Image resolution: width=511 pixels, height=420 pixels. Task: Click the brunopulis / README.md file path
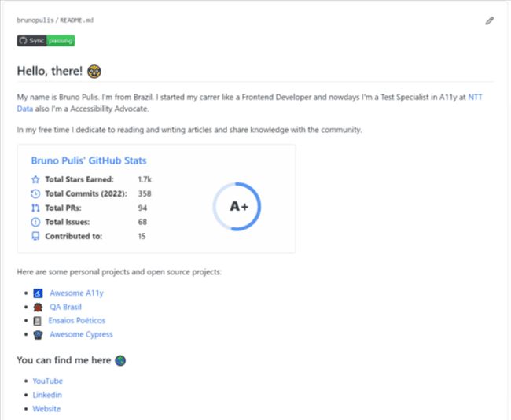[x=55, y=20]
